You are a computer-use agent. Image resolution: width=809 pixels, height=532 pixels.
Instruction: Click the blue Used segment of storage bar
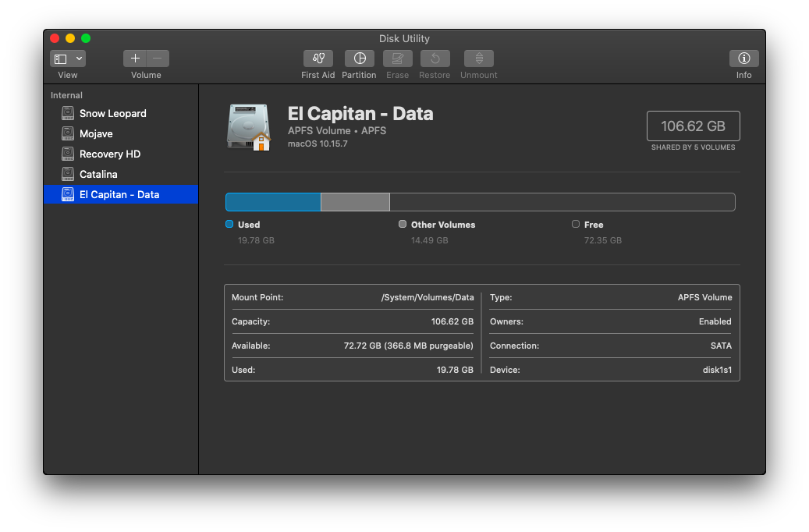pos(273,202)
